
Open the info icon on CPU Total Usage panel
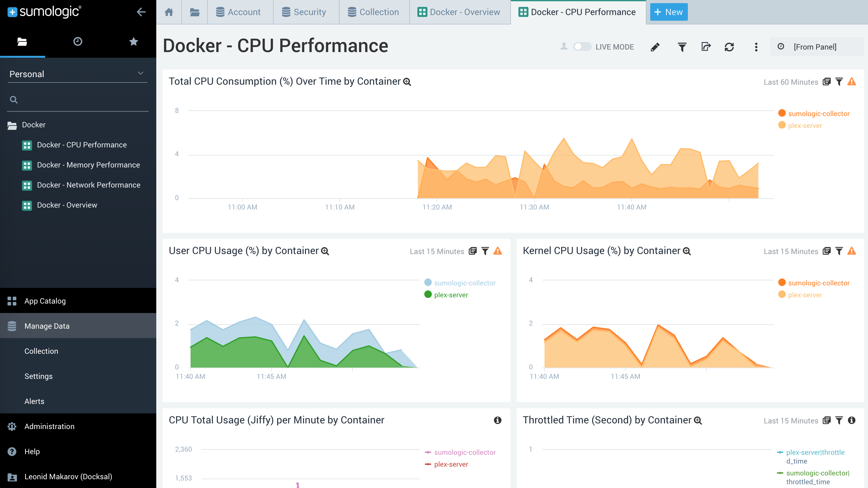click(x=498, y=420)
